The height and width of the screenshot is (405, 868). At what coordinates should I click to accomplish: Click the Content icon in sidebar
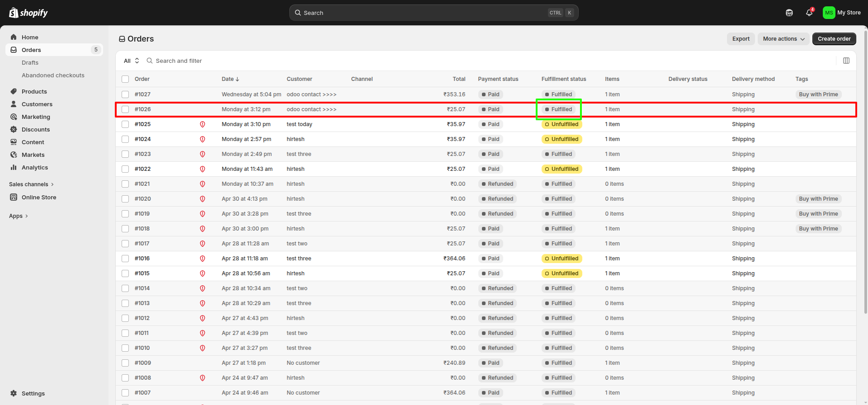(x=14, y=142)
